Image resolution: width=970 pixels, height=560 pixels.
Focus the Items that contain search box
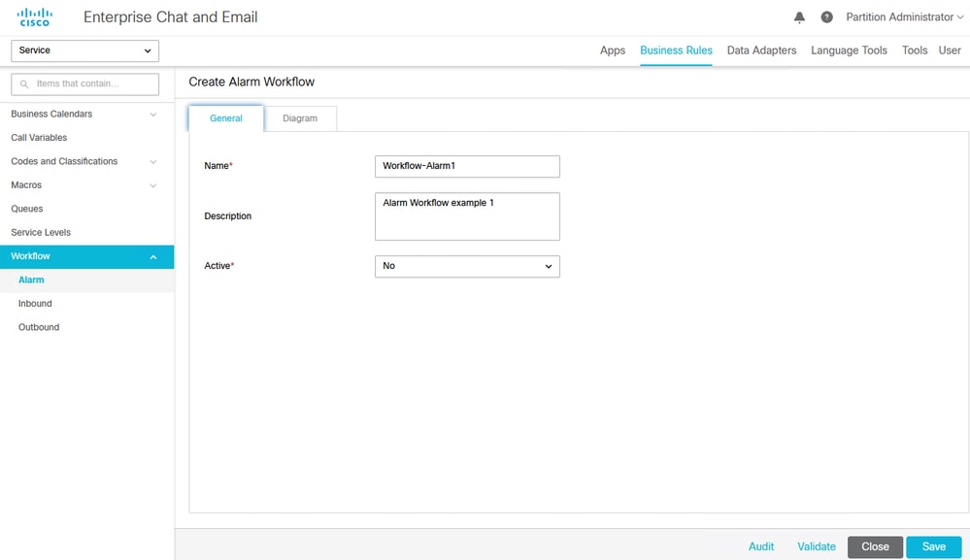click(x=84, y=84)
